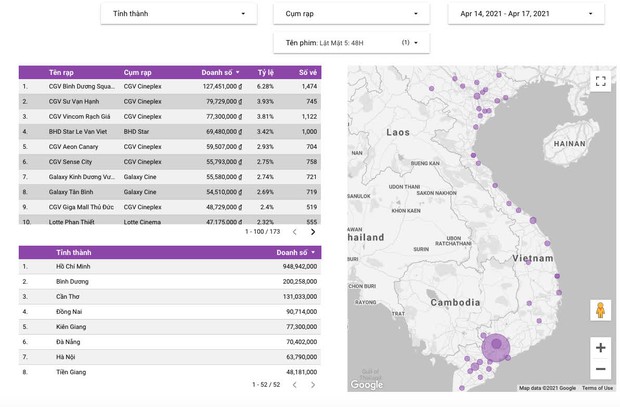Open the date range Apr 14 - Apr 17 picker

click(526, 14)
